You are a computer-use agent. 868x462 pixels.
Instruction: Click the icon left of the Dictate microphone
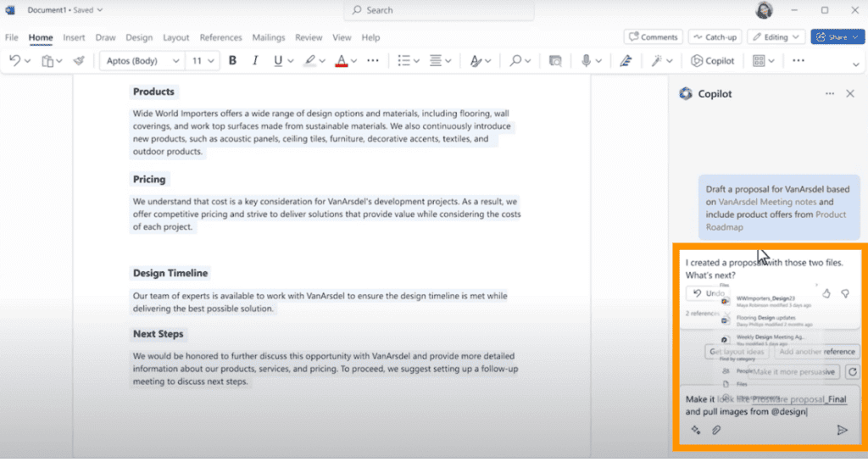[x=555, y=61]
